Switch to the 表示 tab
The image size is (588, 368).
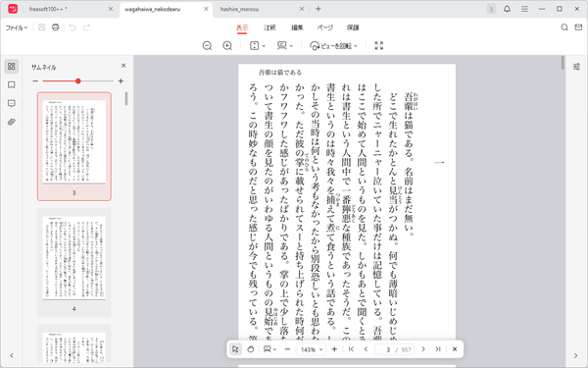[242, 27]
